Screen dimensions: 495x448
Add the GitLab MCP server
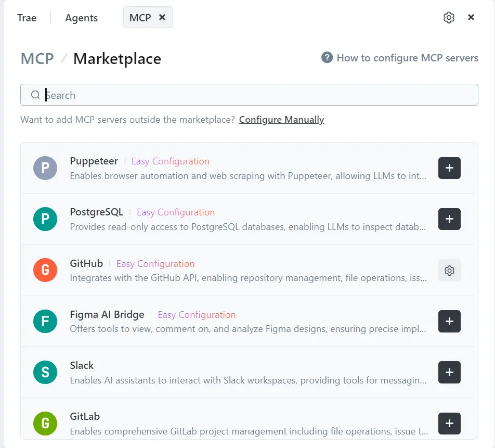tap(449, 424)
